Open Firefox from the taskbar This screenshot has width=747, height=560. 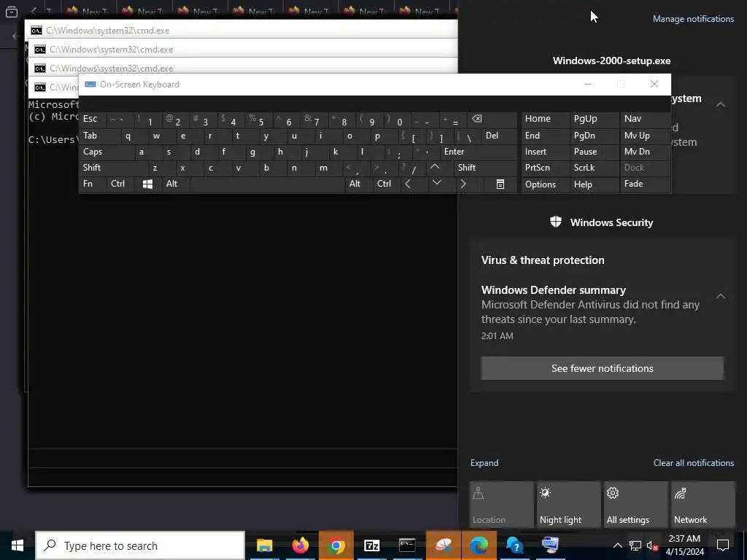[x=300, y=545]
